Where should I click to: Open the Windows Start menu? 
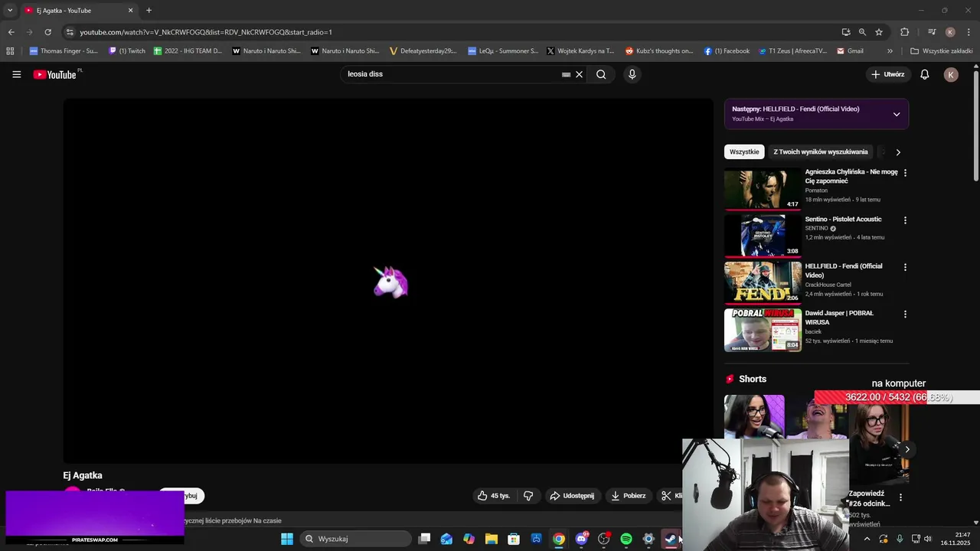point(287,539)
